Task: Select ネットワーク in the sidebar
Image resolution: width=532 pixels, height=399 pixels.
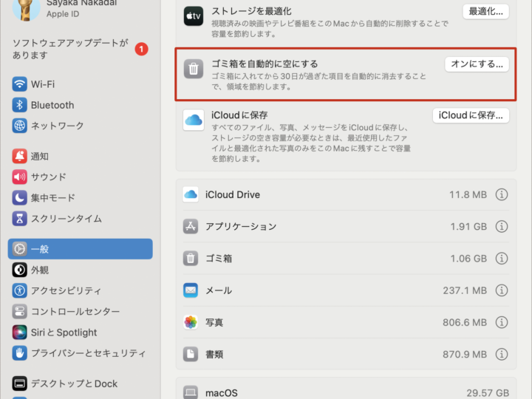Action: point(80,126)
